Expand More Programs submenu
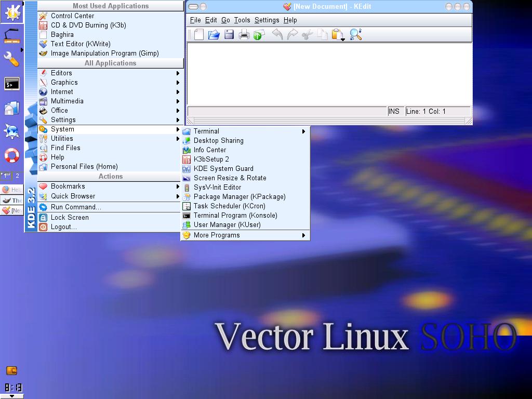The image size is (532, 399). coord(245,235)
